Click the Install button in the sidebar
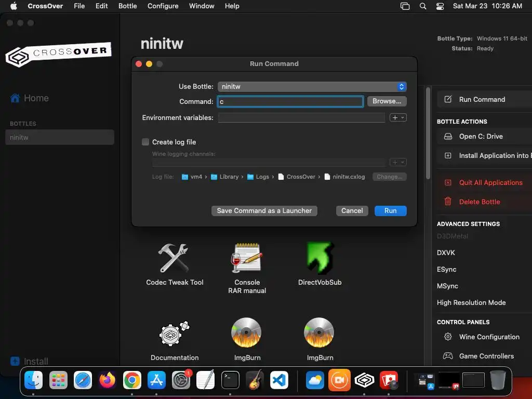Viewport: 532px width, 399px height. [29, 362]
